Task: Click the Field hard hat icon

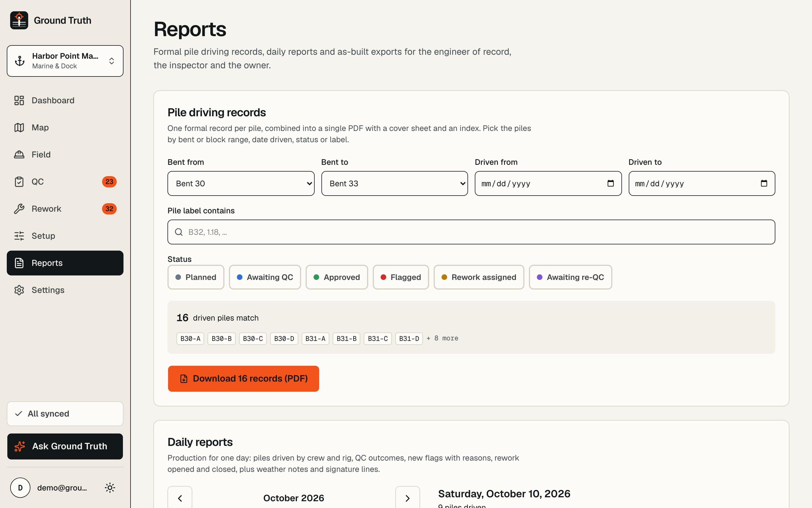Action: click(19, 155)
